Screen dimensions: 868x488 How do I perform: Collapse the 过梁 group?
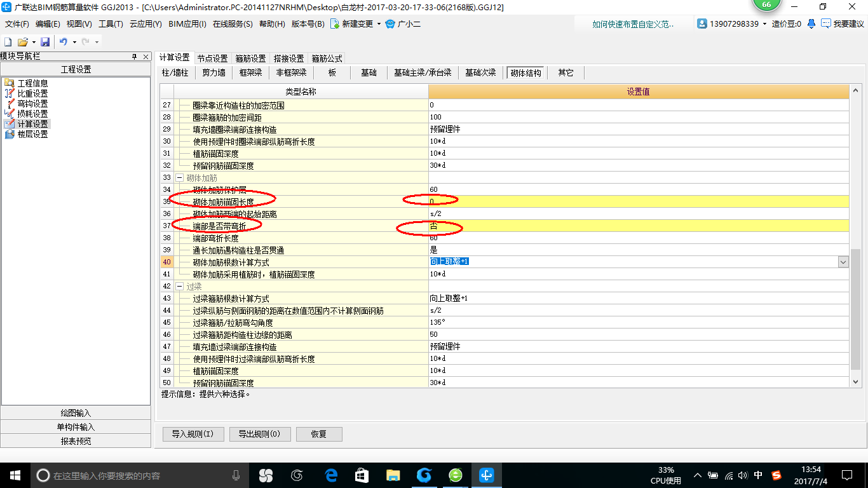pos(179,287)
